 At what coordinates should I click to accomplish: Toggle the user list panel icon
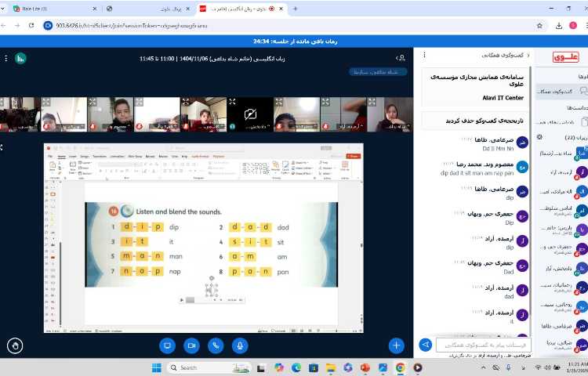point(401,58)
